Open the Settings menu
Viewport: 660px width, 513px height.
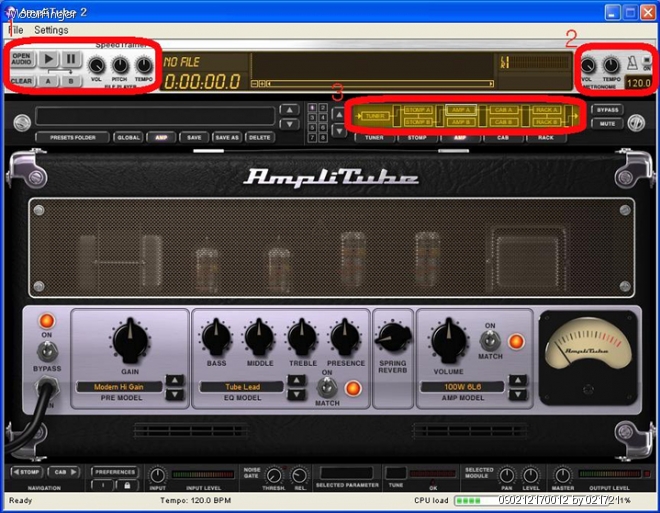[x=51, y=30]
